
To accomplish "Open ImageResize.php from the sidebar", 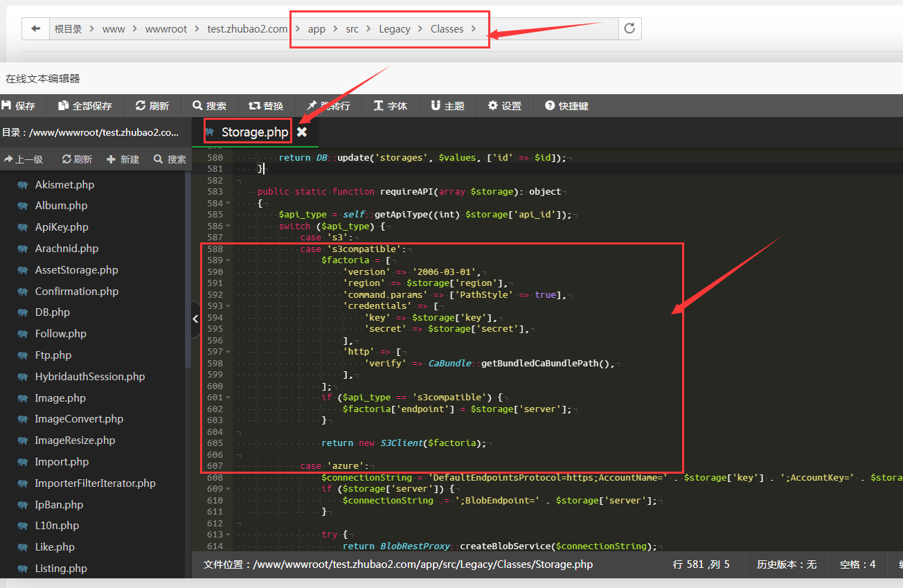I will pyautogui.click(x=75, y=440).
